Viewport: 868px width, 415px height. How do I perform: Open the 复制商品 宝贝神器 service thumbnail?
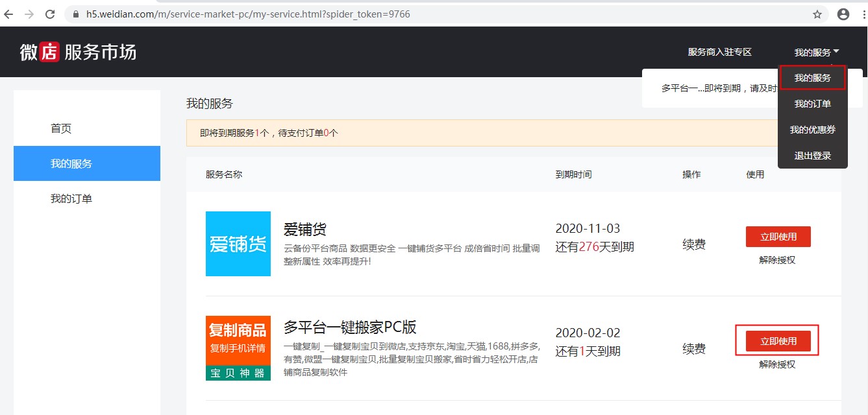tap(238, 348)
